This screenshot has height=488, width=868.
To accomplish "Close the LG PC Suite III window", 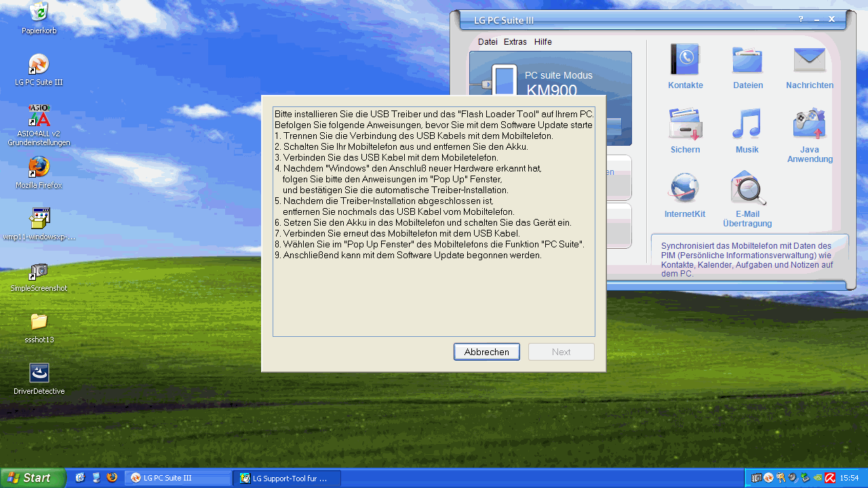I will 831,20.
